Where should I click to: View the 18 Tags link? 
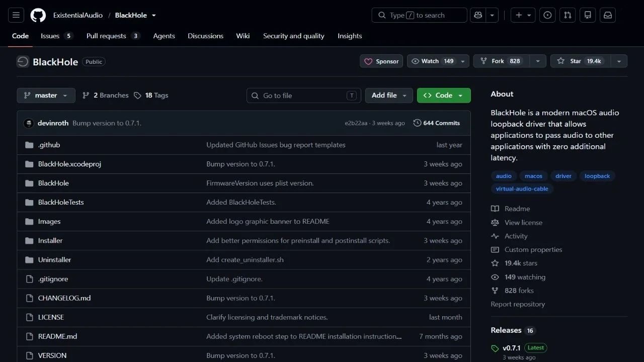point(151,95)
